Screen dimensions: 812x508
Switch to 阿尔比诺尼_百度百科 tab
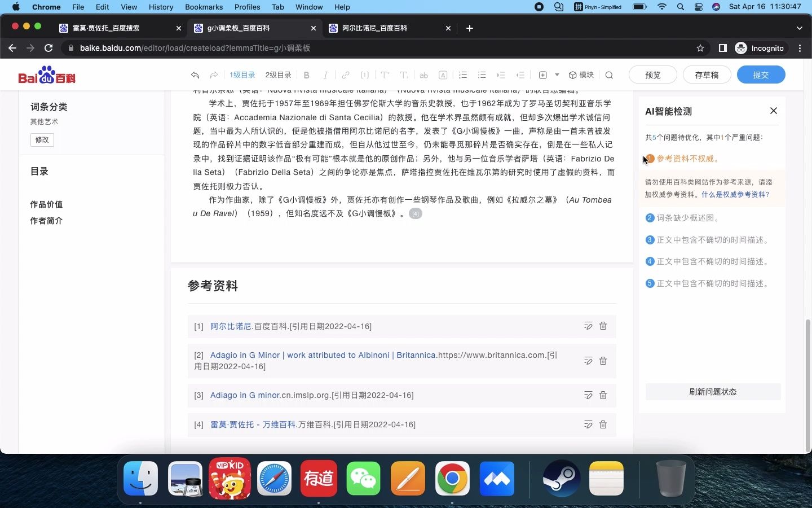pyautogui.click(x=389, y=28)
